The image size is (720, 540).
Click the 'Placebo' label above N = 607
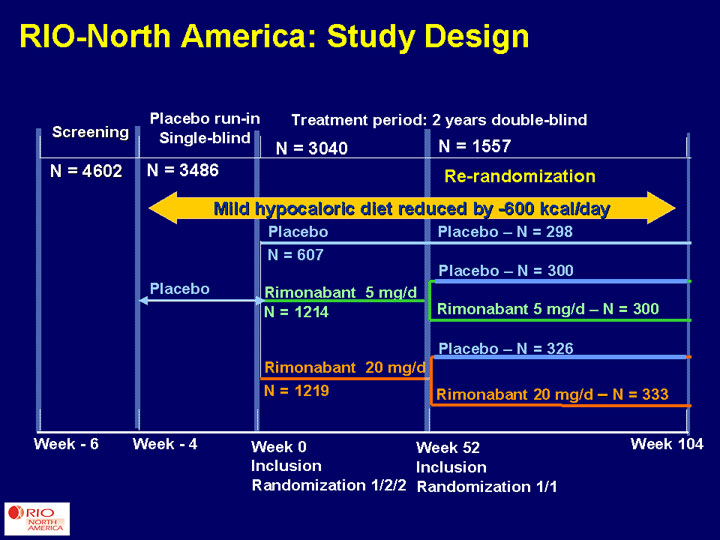tap(298, 232)
